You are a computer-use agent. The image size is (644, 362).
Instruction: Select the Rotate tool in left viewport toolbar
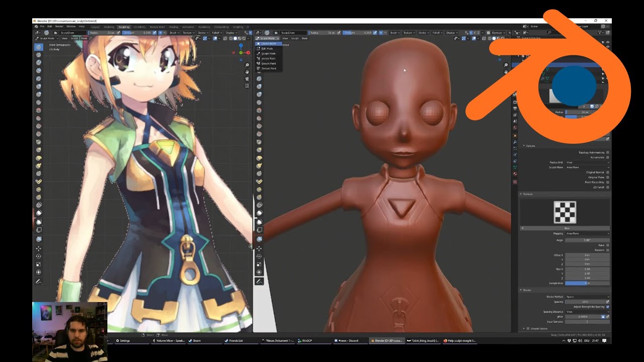pos(39,256)
